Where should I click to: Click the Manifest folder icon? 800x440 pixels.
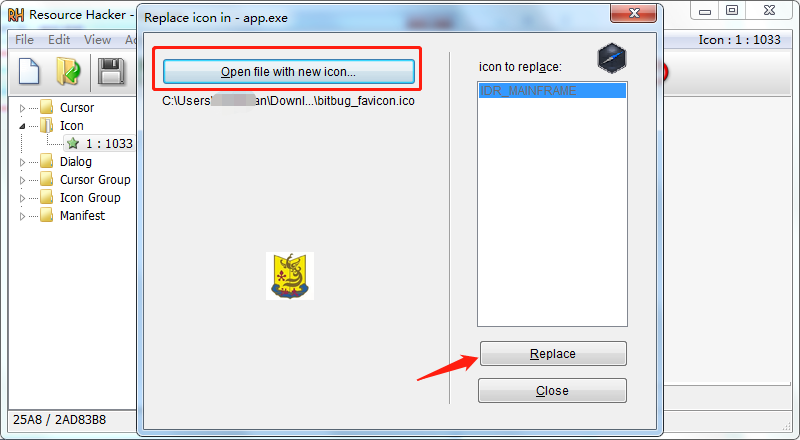(46, 215)
